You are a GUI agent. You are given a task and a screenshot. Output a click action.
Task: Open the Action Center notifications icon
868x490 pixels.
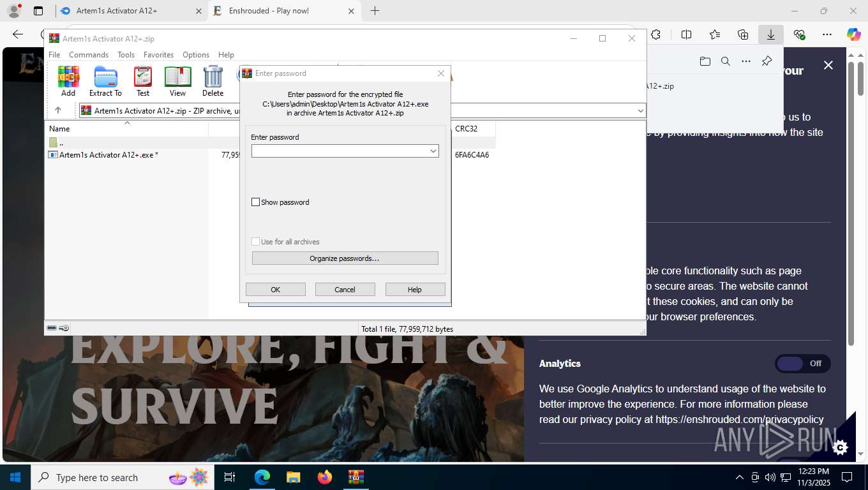click(x=847, y=477)
